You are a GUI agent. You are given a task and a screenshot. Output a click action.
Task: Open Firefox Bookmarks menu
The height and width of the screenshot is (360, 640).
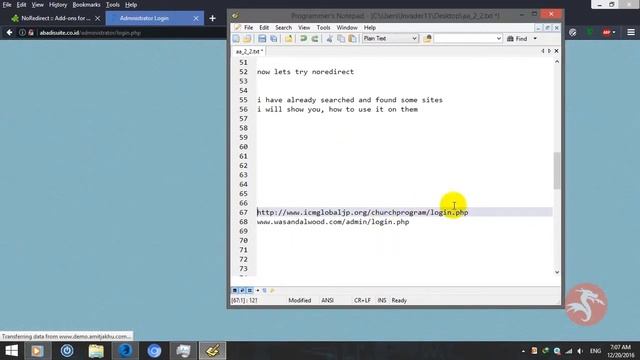point(86,5)
